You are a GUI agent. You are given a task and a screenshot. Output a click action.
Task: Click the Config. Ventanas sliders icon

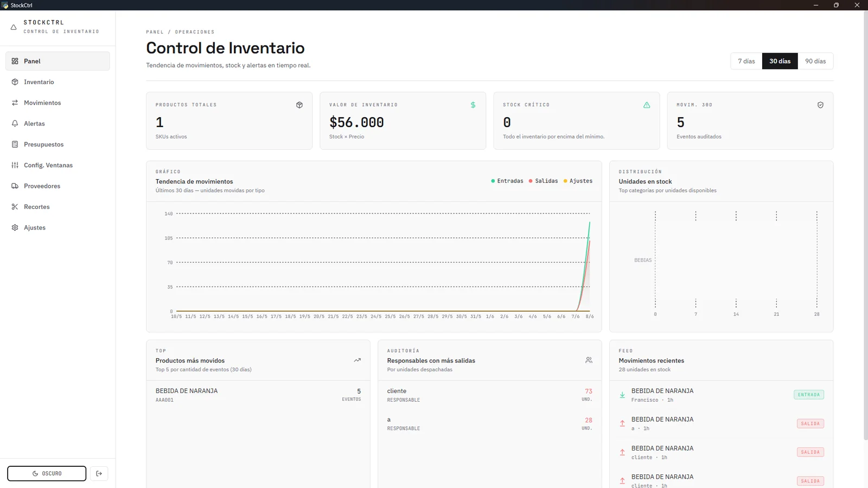[x=15, y=165]
